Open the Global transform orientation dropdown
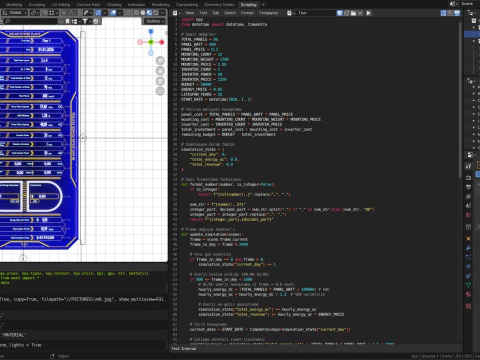The width and height of the screenshot is (480, 360). pos(14,13)
